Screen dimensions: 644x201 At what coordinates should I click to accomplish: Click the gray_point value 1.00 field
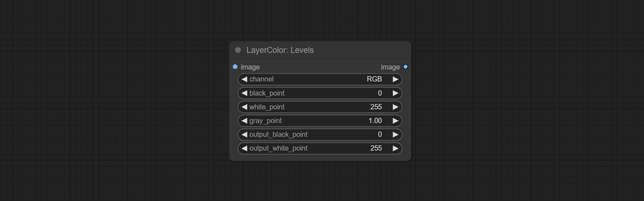320,121
